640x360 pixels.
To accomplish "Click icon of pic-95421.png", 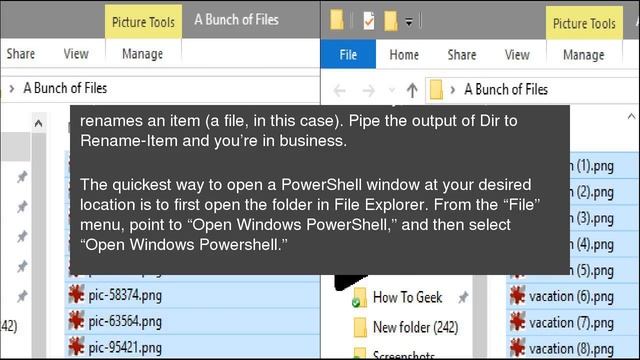I will [x=76, y=347].
